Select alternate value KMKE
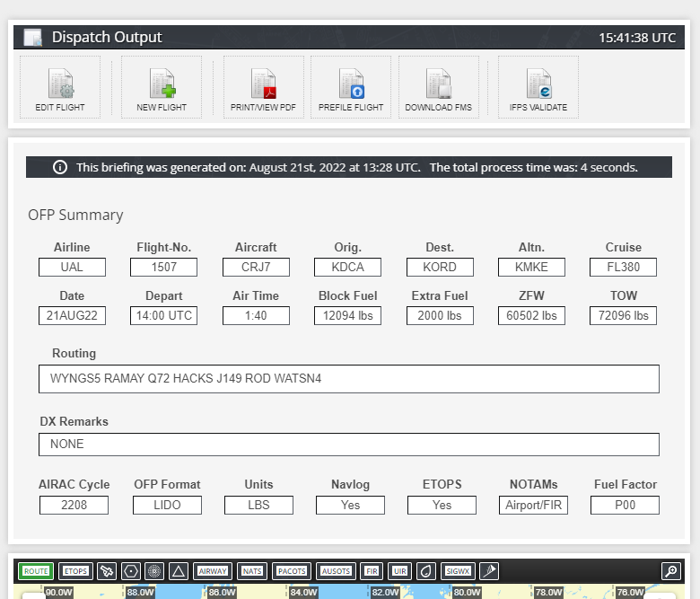The height and width of the screenshot is (599, 700). tap(531, 267)
